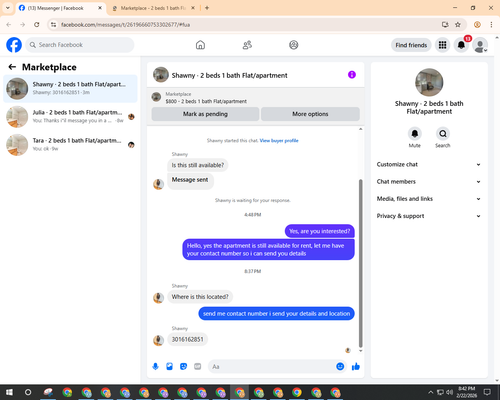500x400 pixels.
Task: Record a voice clip microphone icon
Action: click(155, 367)
